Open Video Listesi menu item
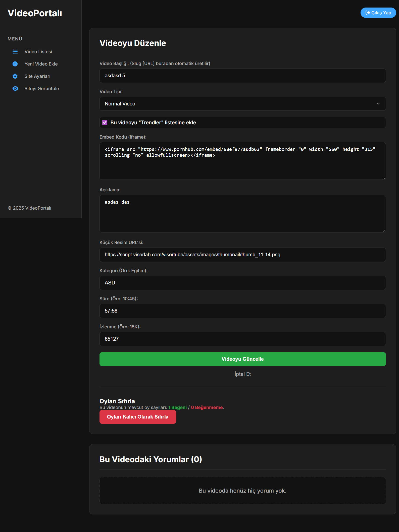The height and width of the screenshot is (532, 399). coord(38,52)
